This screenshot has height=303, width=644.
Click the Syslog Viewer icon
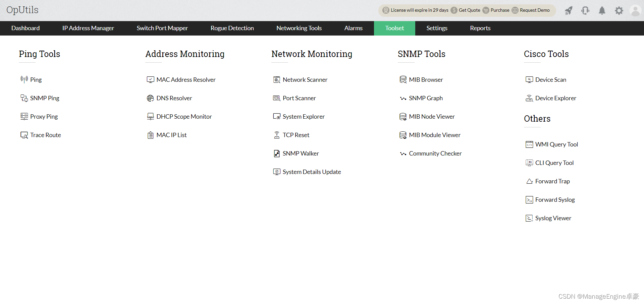click(529, 218)
